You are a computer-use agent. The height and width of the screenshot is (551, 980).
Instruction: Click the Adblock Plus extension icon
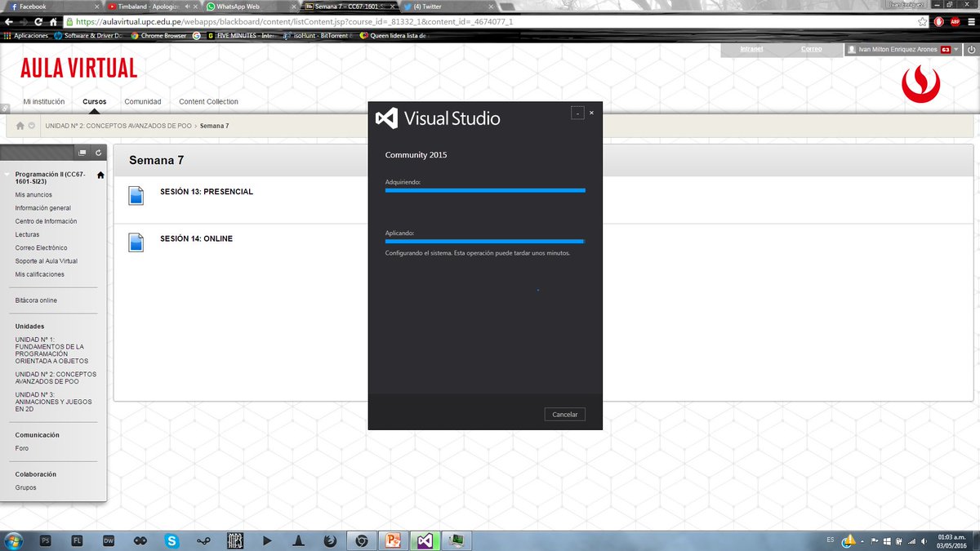coord(954,22)
